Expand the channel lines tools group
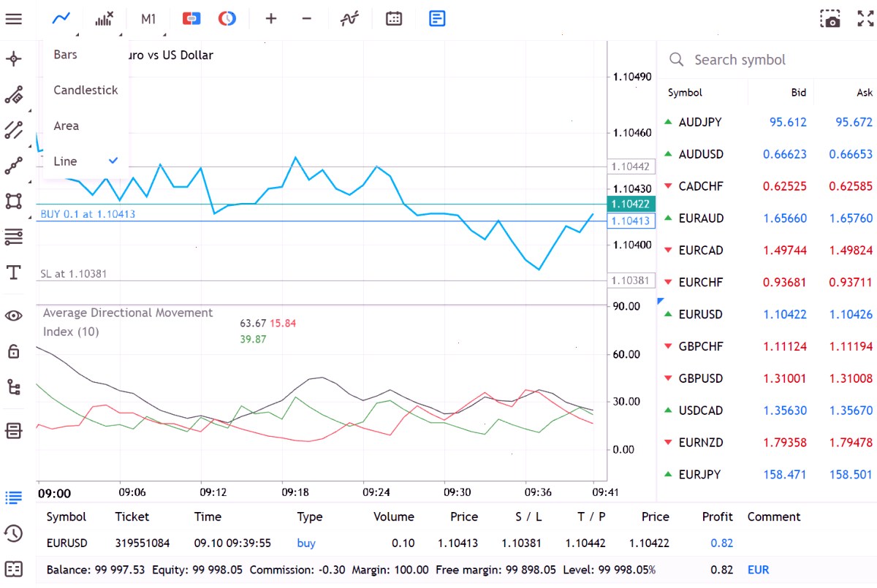Screen dimensions: 877x588 (x=13, y=130)
